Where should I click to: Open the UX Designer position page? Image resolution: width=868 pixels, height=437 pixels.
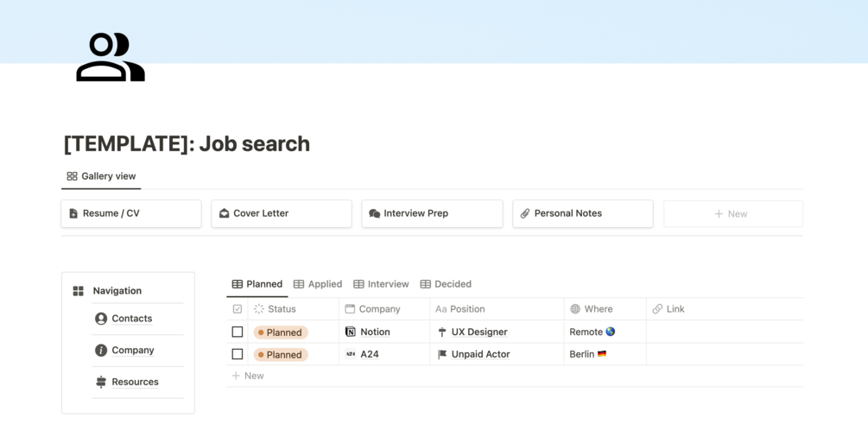pos(478,332)
